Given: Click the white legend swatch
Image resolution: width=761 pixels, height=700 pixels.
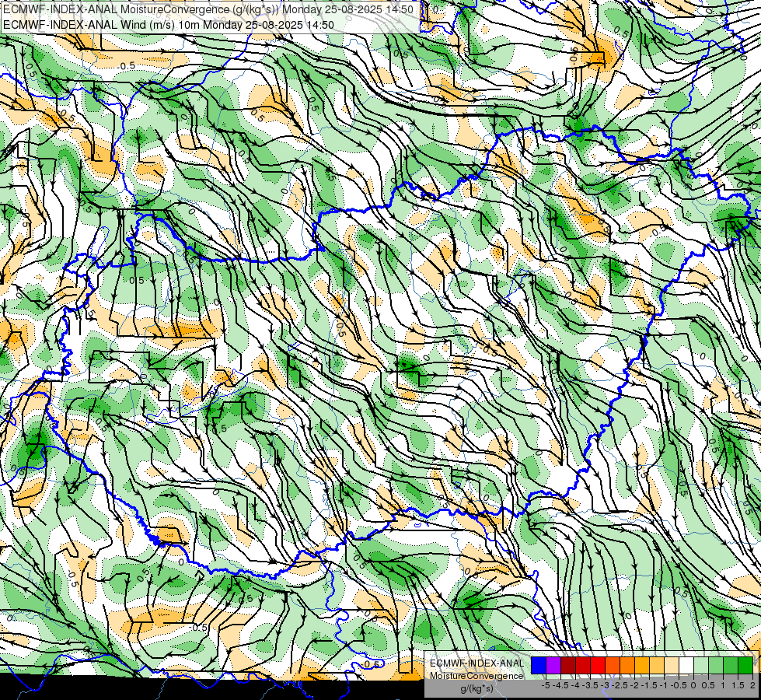Looking at the screenshot, I should point(686,665).
